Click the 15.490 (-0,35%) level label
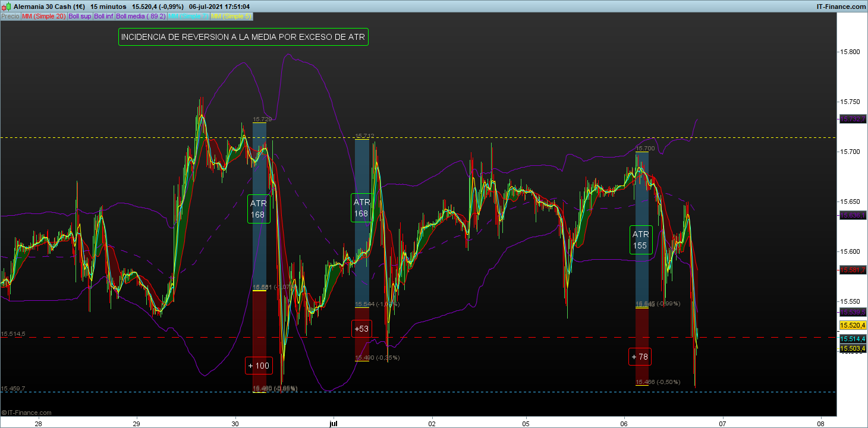 pyautogui.click(x=378, y=358)
